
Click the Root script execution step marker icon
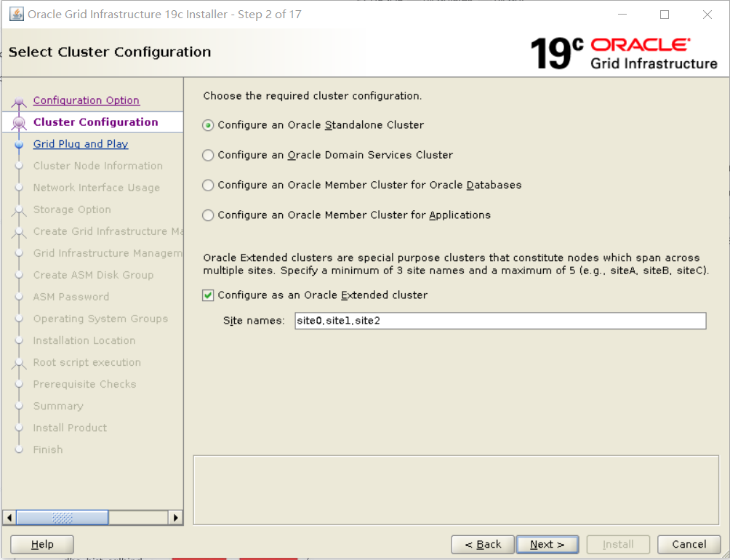(19, 363)
